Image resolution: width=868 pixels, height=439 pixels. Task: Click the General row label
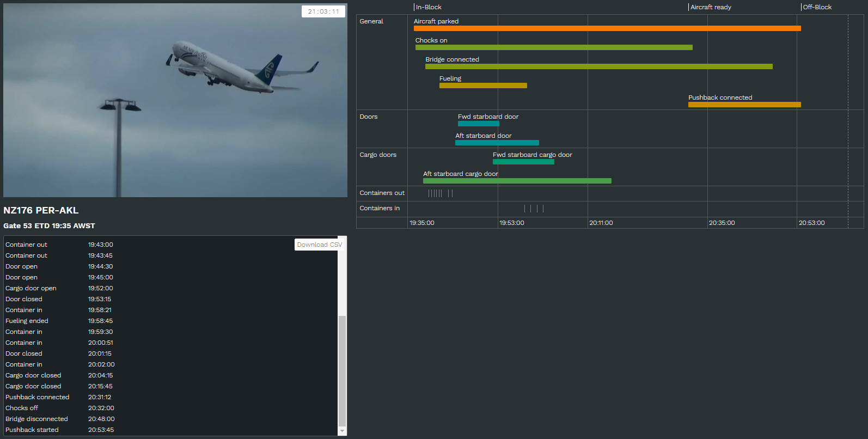371,21
